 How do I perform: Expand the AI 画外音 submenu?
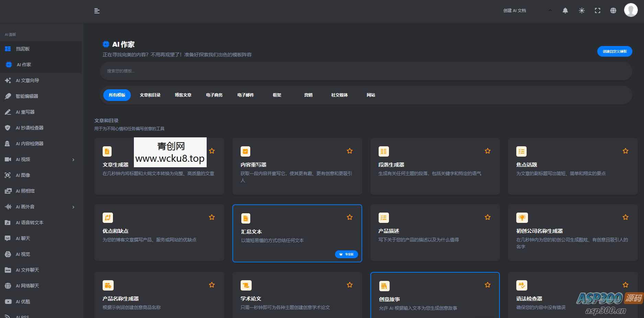73,207
